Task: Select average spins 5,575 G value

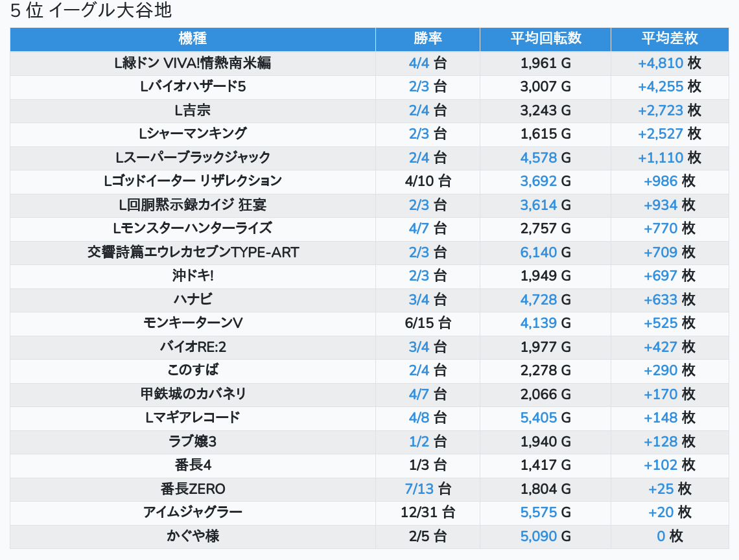Action: [545, 513]
